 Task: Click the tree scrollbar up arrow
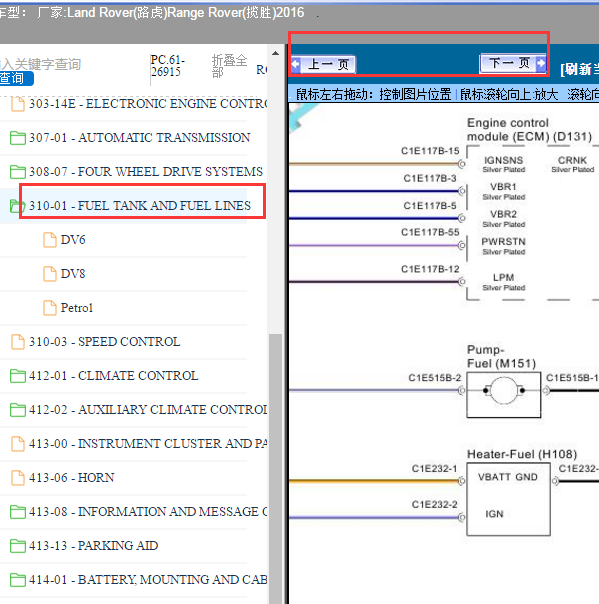(x=275, y=54)
